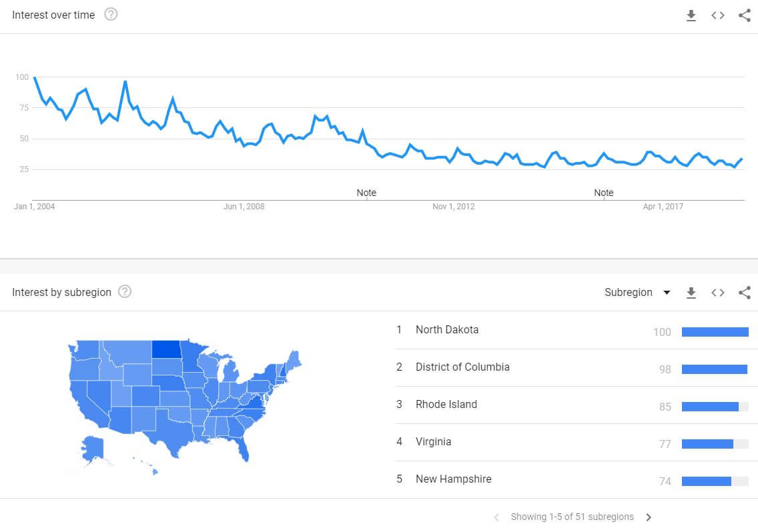Go to next page of subregions
Viewport: 758px width, 532px height.
coord(649,517)
